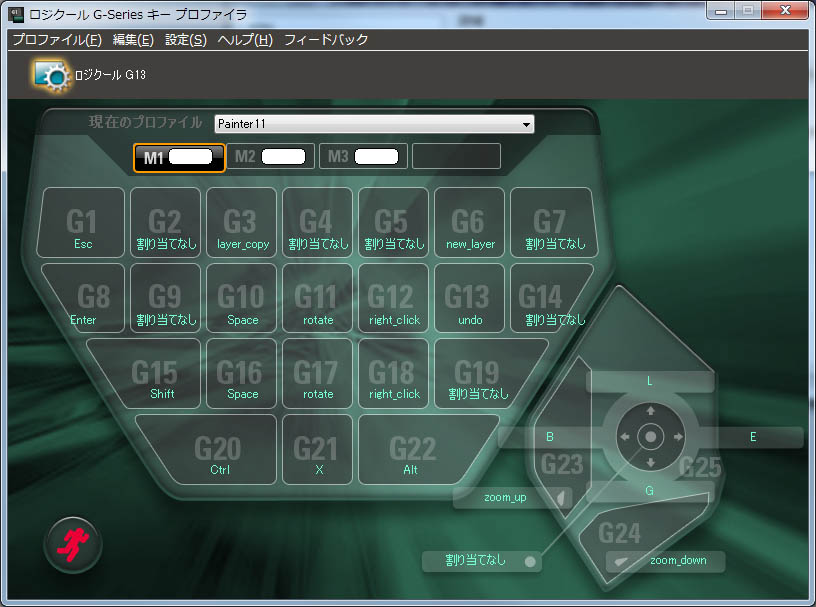This screenshot has height=607, width=816.
Task: Select the G8 Enter key
Action: click(x=90, y=298)
